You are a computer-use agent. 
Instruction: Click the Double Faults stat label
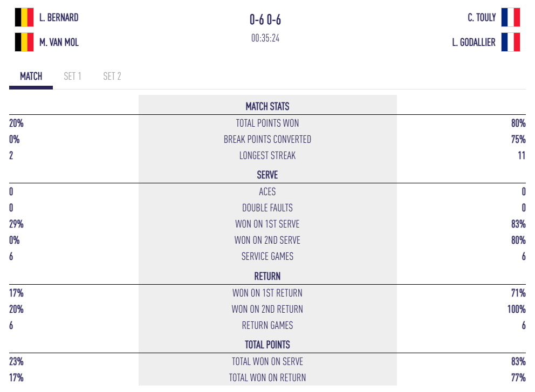point(267,208)
